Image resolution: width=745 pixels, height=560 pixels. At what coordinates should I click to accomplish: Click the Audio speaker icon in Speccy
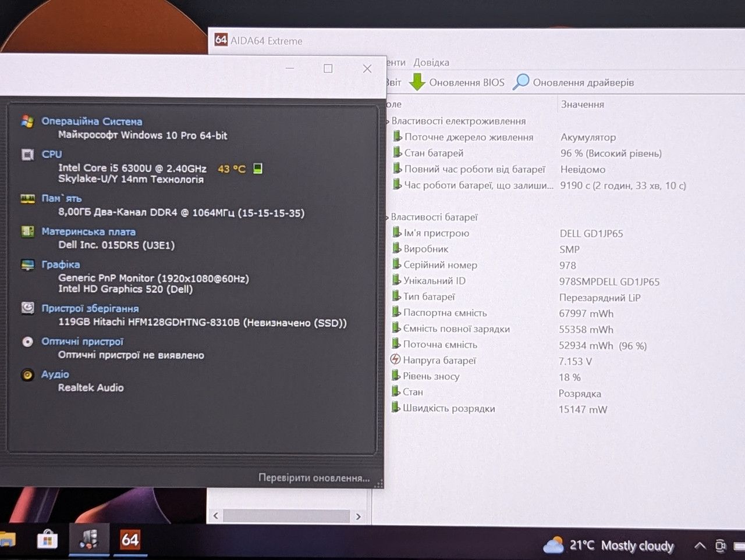[x=27, y=374]
